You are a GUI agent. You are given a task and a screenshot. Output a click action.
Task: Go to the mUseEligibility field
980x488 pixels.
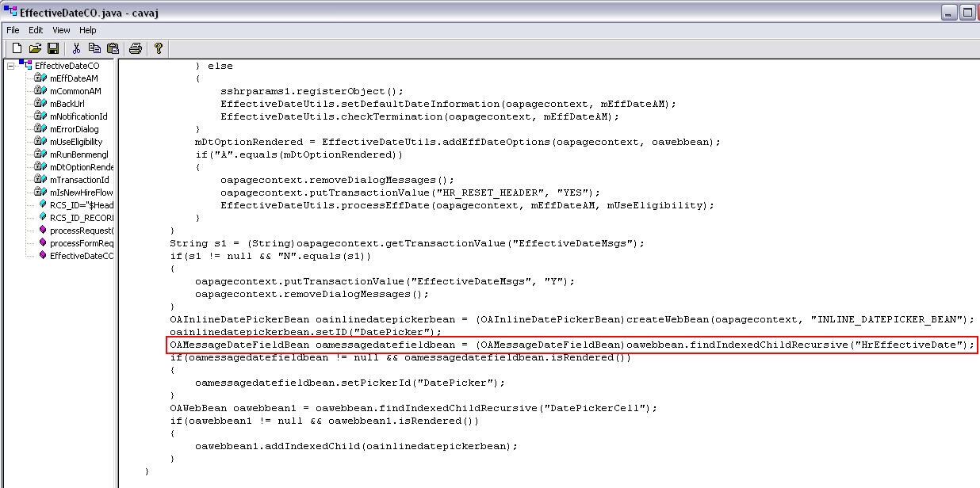(76, 142)
